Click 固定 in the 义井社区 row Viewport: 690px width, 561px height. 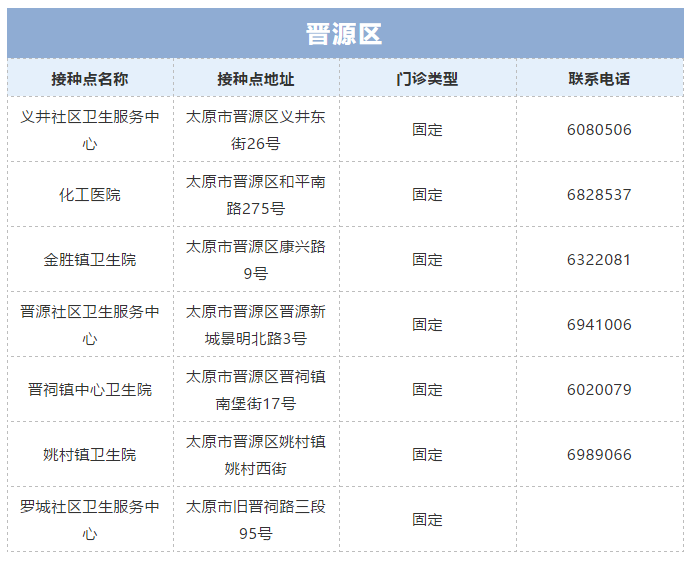tap(427, 130)
